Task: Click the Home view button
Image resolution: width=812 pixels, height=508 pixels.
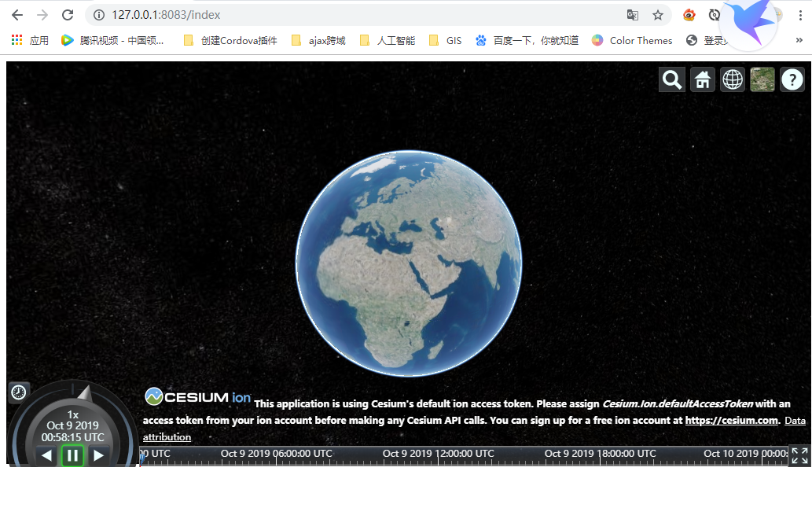Action: click(x=702, y=79)
